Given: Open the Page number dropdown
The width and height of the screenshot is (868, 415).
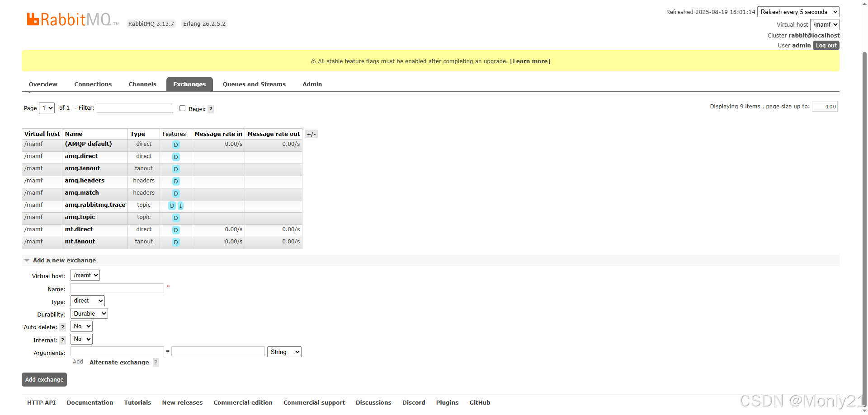Looking at the screenshot, I should [x=47, y=108].
